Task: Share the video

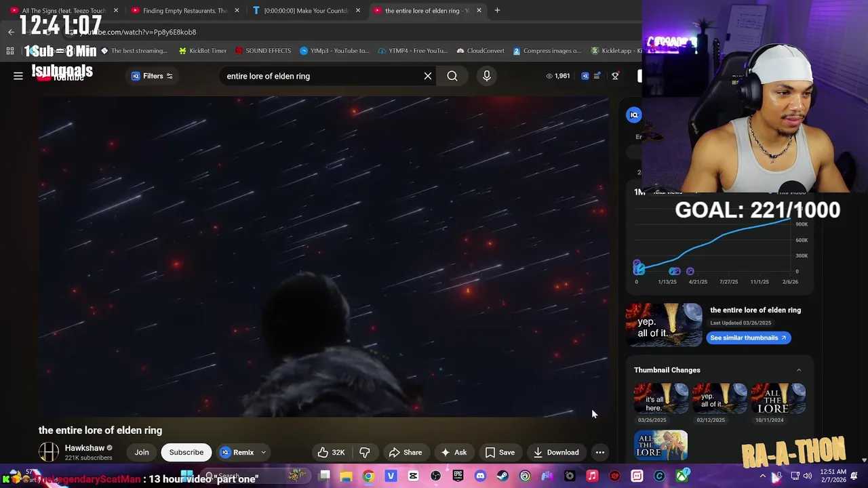Action: click(406, 452)
